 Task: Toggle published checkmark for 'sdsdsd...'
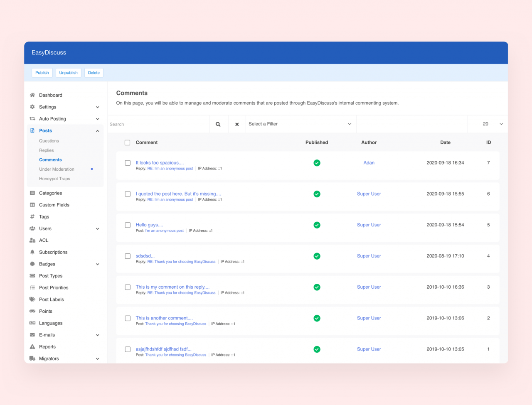click(x=317, y=256)
